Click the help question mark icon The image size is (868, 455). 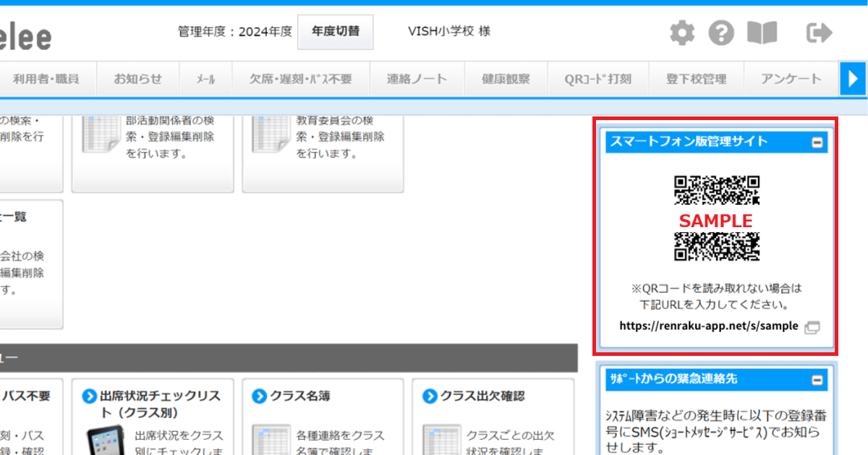coord(720,33)
